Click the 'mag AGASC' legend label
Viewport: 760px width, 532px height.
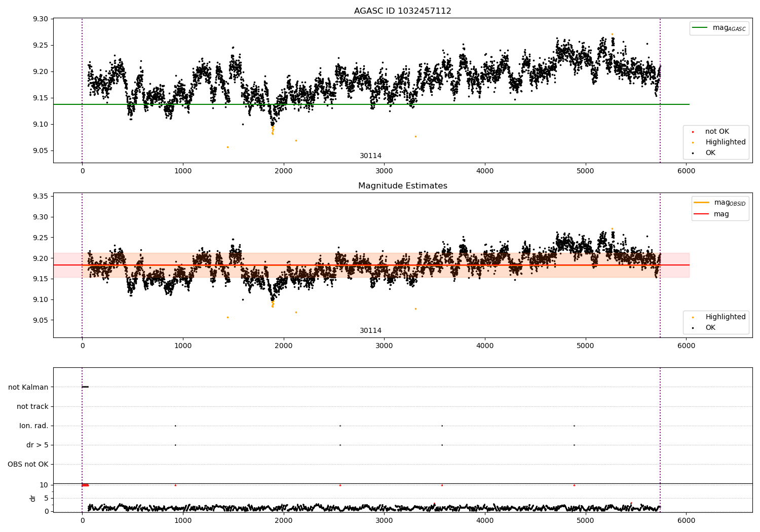729,28
